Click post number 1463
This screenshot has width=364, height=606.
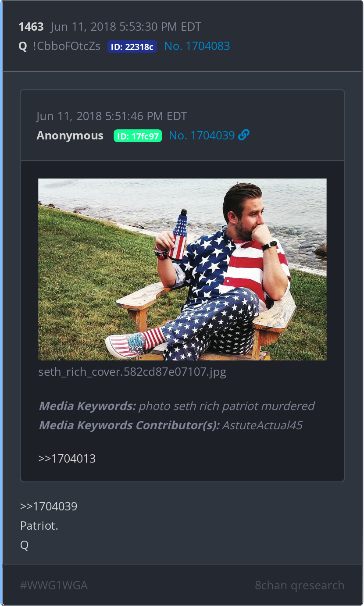click(x=31, y=27)
